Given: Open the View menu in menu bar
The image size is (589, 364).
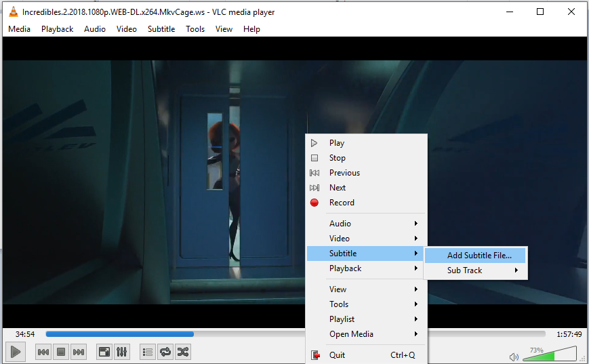Looking at the screenshot, I should (224, 29).
